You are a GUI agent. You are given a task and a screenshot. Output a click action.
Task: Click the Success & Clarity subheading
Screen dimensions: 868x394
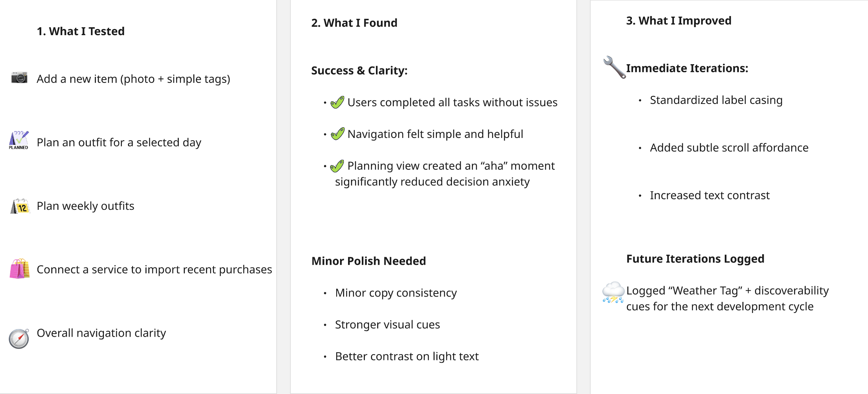coord(359,71)
